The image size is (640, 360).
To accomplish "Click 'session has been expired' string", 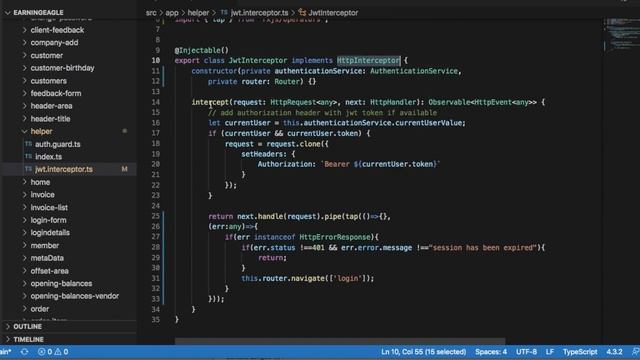I will point(483,247).
